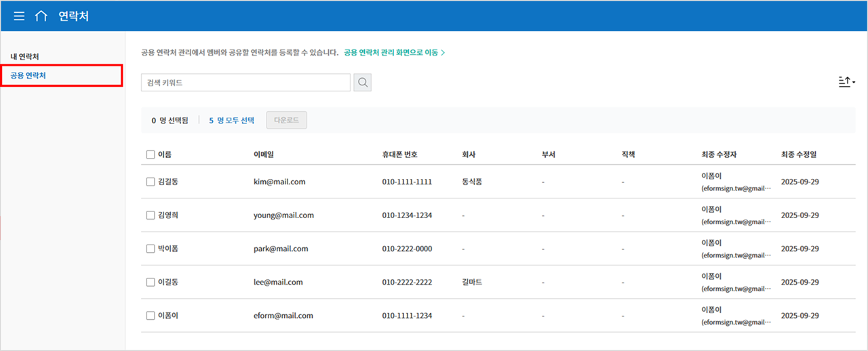Mark the 이길동 row checkbox
868x351 pixels.
pyautogui.click(x=151, y=282)
